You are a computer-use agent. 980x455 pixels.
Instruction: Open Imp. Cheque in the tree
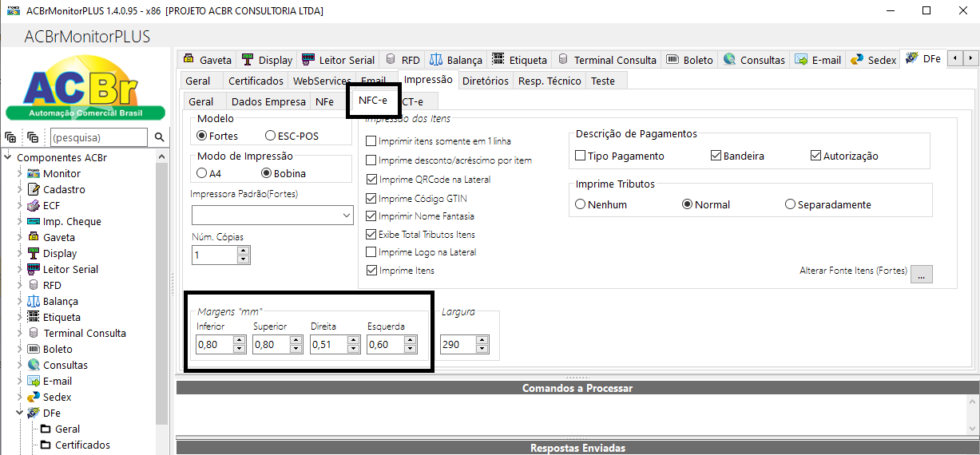[71, 221]
